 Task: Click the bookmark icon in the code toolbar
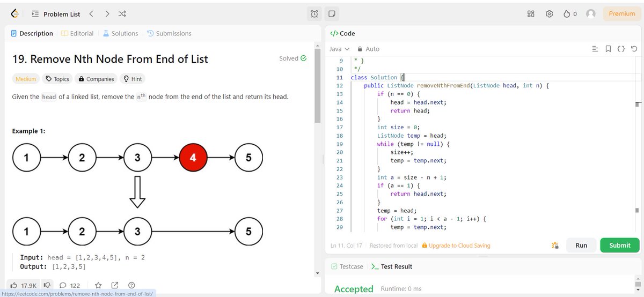pos(608,49)
